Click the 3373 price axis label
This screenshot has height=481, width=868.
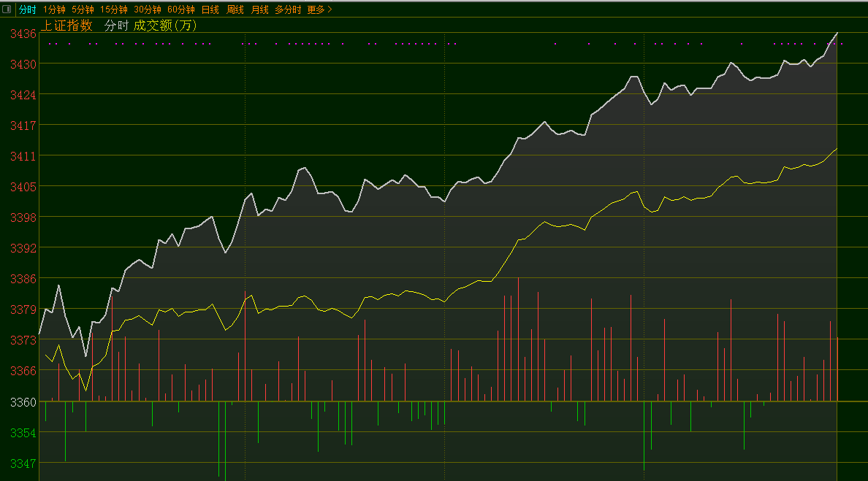(23, 341)
